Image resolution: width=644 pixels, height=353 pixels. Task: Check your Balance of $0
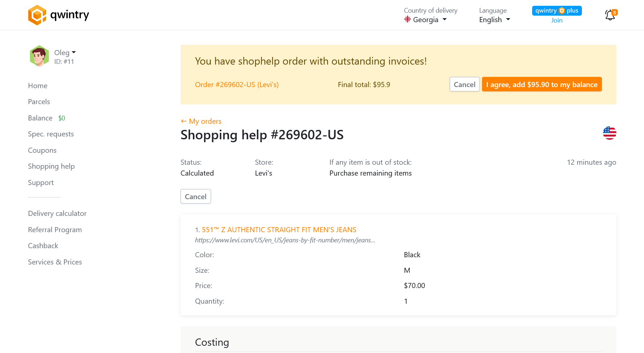click(x=40, y=118)
